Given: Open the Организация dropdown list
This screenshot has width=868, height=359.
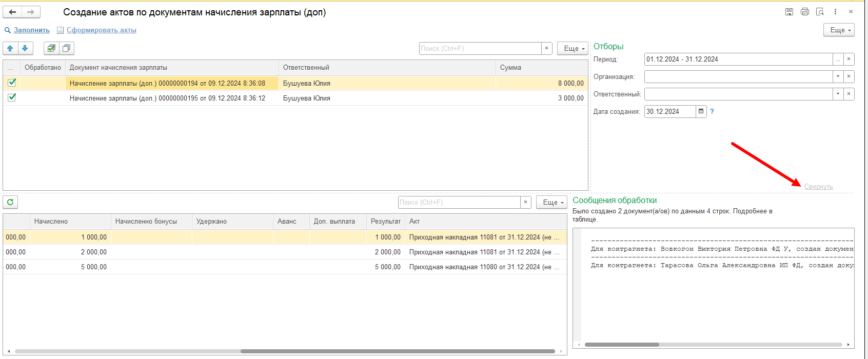Looking at the screenshot, I should click(838, 76).
